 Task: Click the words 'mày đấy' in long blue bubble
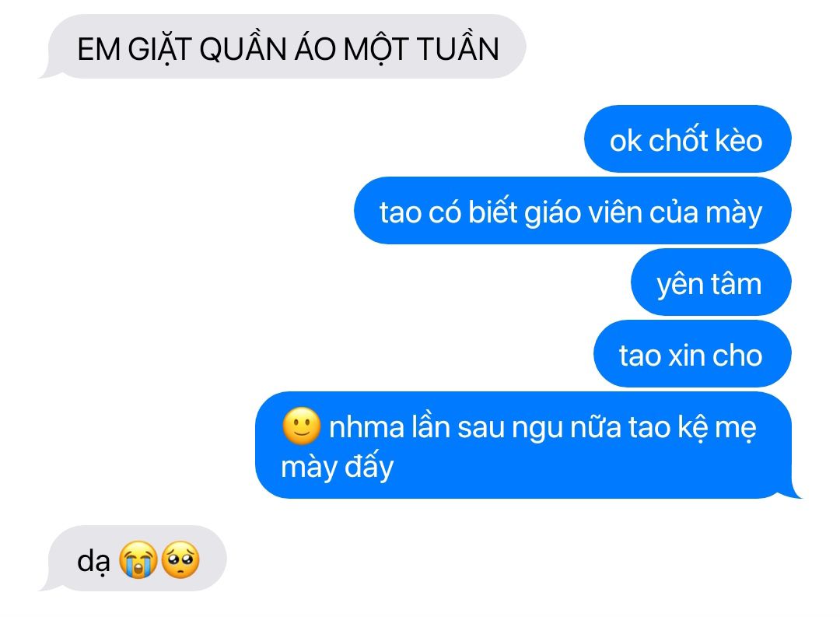(x=338, y=468)
